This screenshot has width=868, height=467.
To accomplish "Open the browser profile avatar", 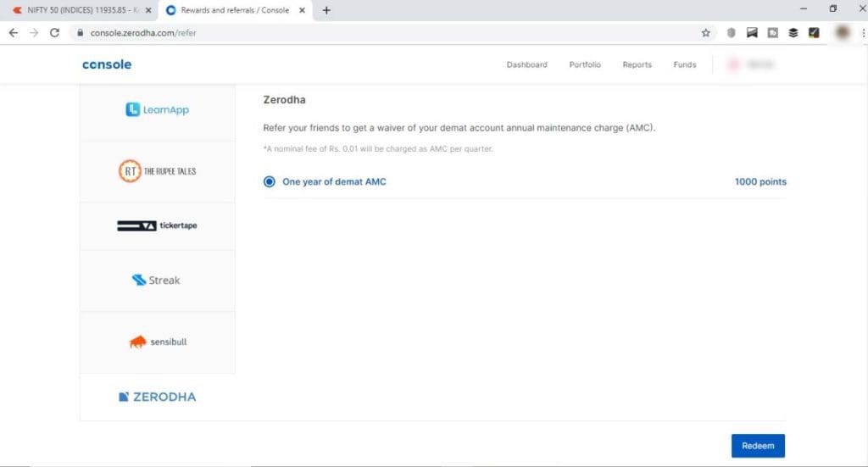I will [x=843, y=33].
